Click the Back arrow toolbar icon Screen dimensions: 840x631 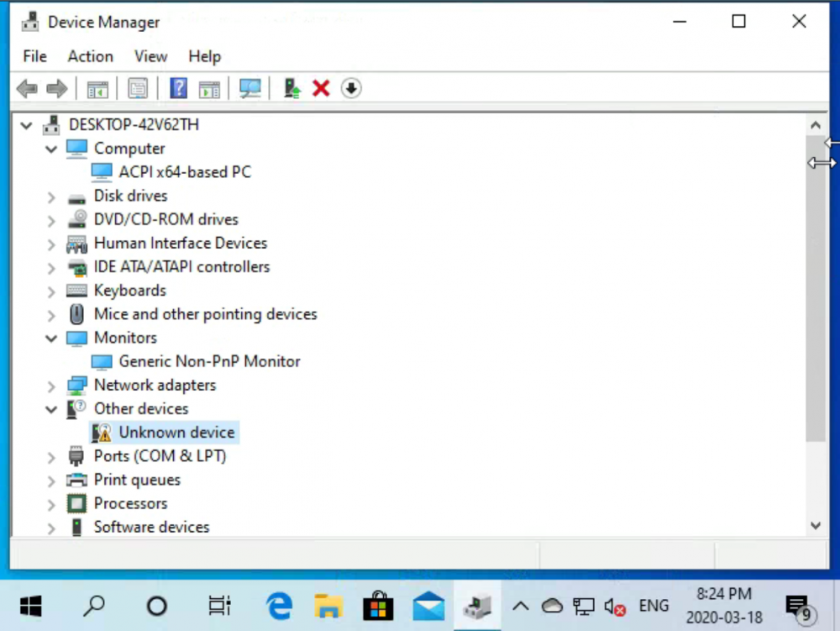click(x=27, y=88)
